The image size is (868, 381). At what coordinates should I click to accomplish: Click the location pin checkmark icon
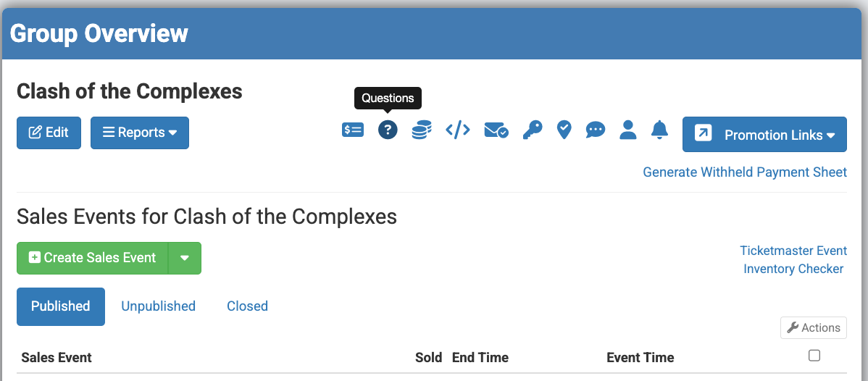pos(564,130)
